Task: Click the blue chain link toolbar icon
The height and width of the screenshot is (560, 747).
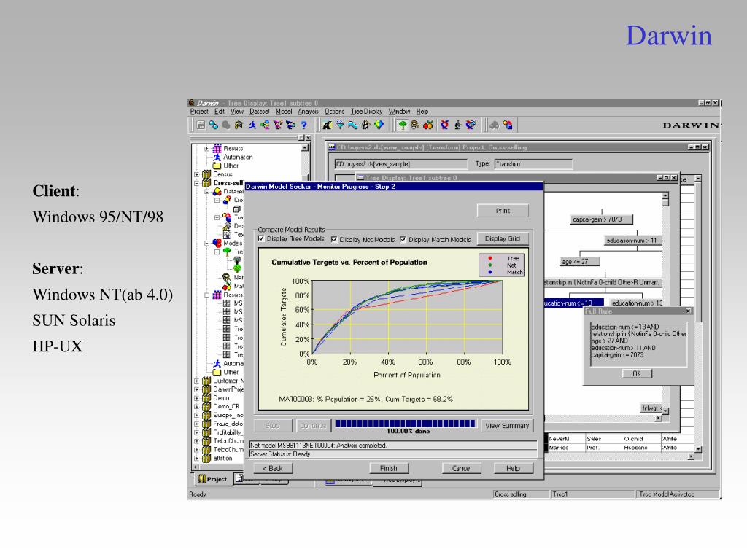Action: [213, 125]
